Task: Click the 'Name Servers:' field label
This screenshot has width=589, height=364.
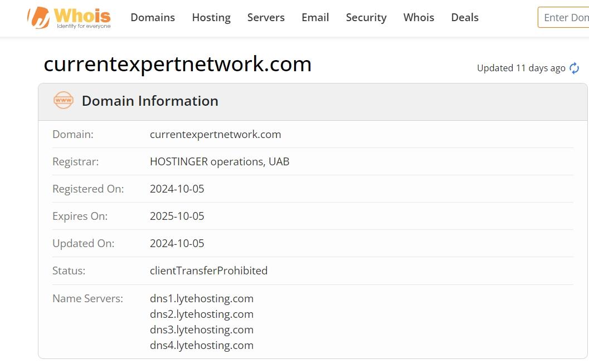Action: click(87, 298)
